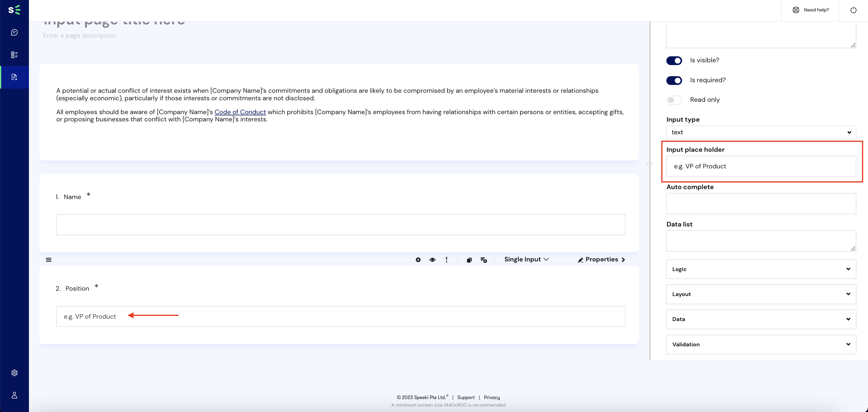The image size is (868, 412).
Task: Click the duplicate icon in question toolbar
Action: pos(469,260)
